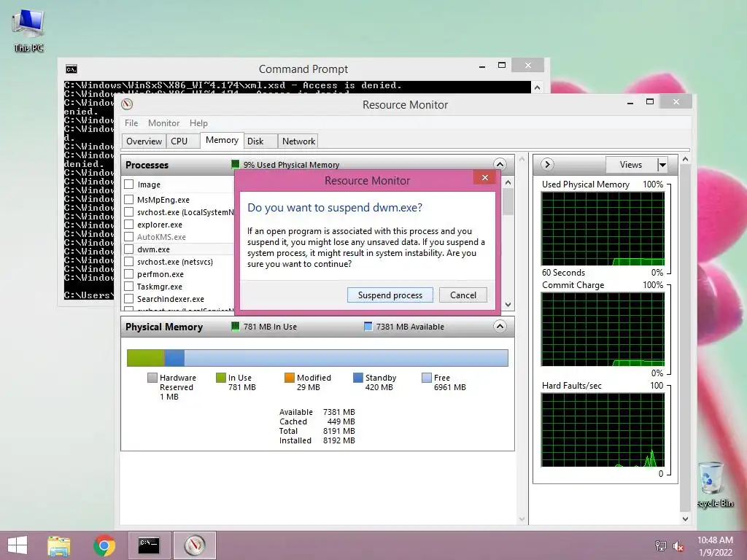Screen dimensions: 747x560
Task: Switch to Command Prompt taskbar button
Action: point(149,545)
